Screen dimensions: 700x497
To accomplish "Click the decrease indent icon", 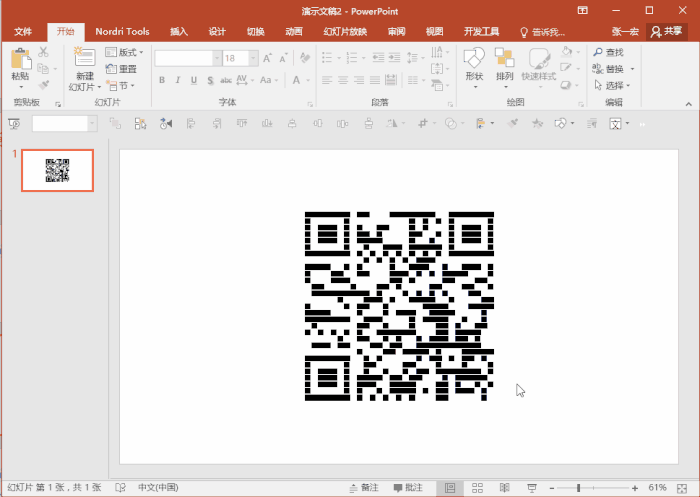I will 378,57.
